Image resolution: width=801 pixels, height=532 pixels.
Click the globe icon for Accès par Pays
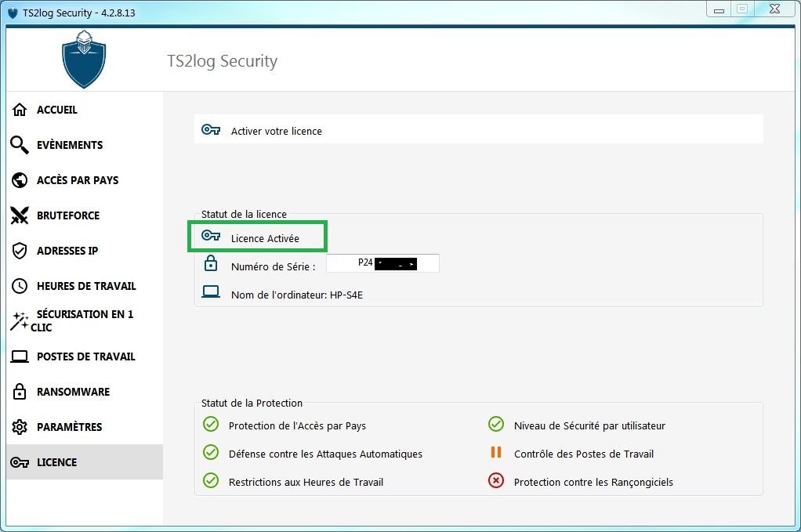click(20, 179)
